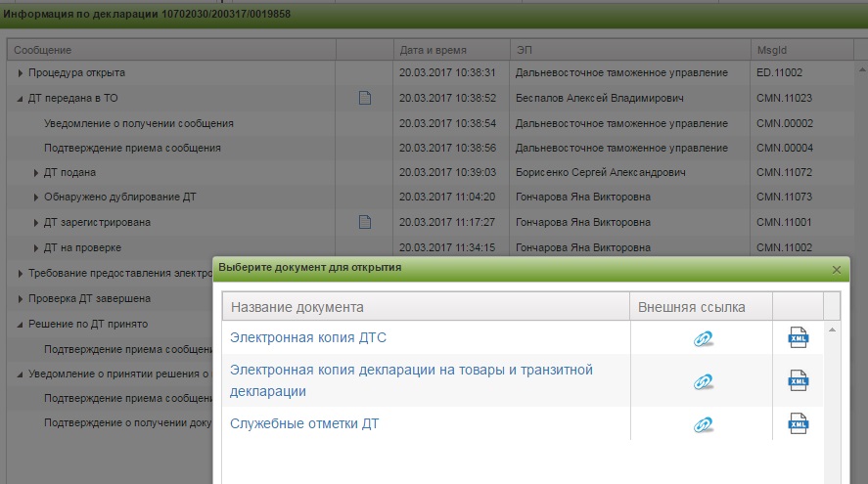This screenshot has height=484, width=868.
Task: Expand the ДТ на проверке row
Action: click(x=37, y=247)
